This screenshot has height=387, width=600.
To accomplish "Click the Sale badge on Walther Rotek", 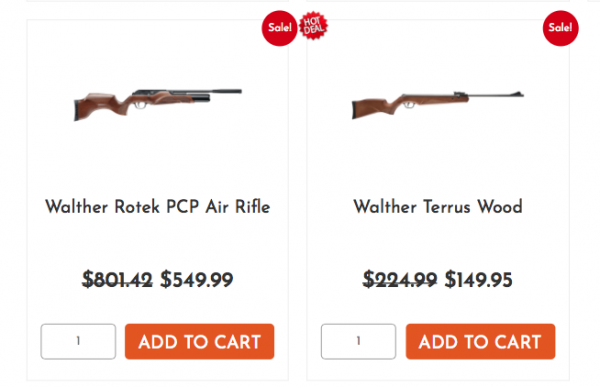I will tap(279, 28).
